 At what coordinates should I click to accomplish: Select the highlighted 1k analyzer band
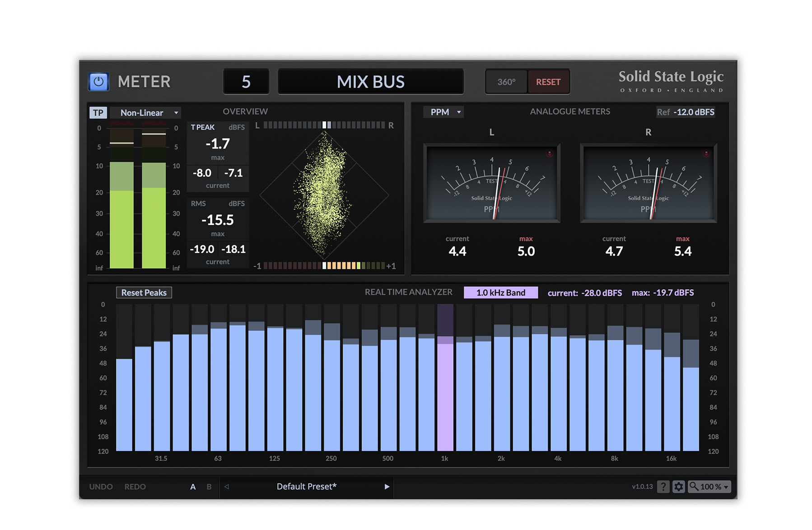445,377
